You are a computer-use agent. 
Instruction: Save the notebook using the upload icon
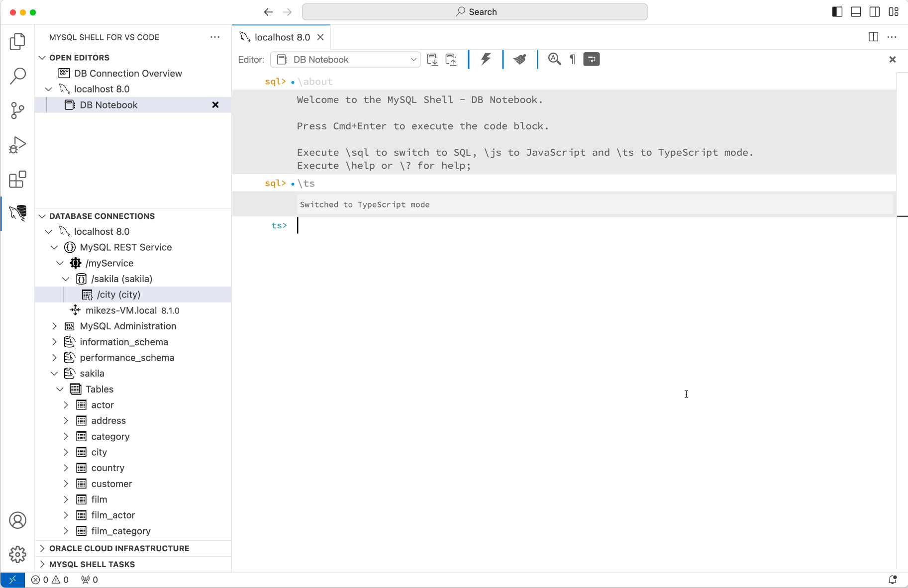click(x=451, y=59)
